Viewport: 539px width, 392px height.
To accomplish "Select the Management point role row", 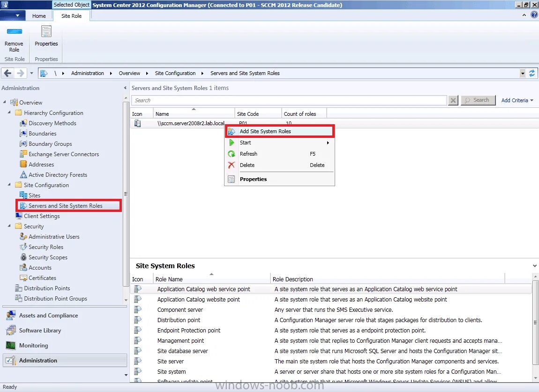I will click(x=331, y=341).
